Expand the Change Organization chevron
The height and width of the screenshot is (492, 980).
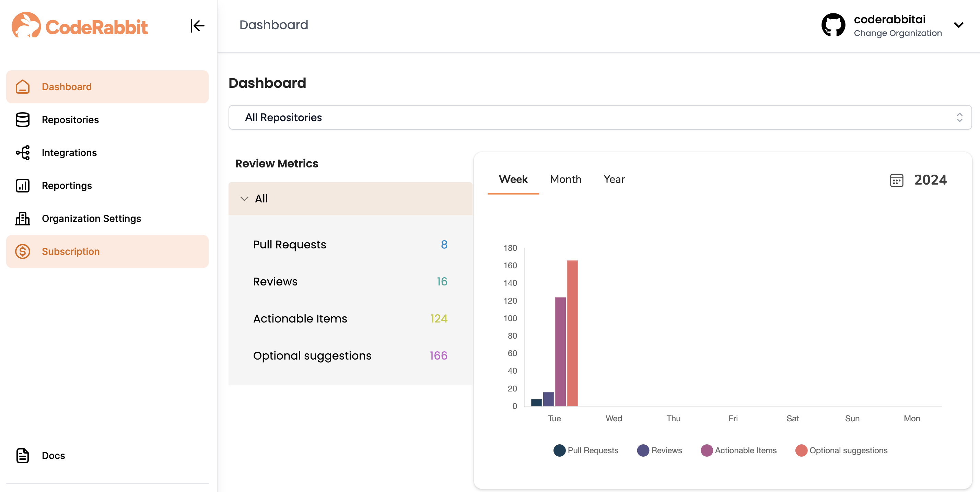pyautogui.click(x=958, y=25)
